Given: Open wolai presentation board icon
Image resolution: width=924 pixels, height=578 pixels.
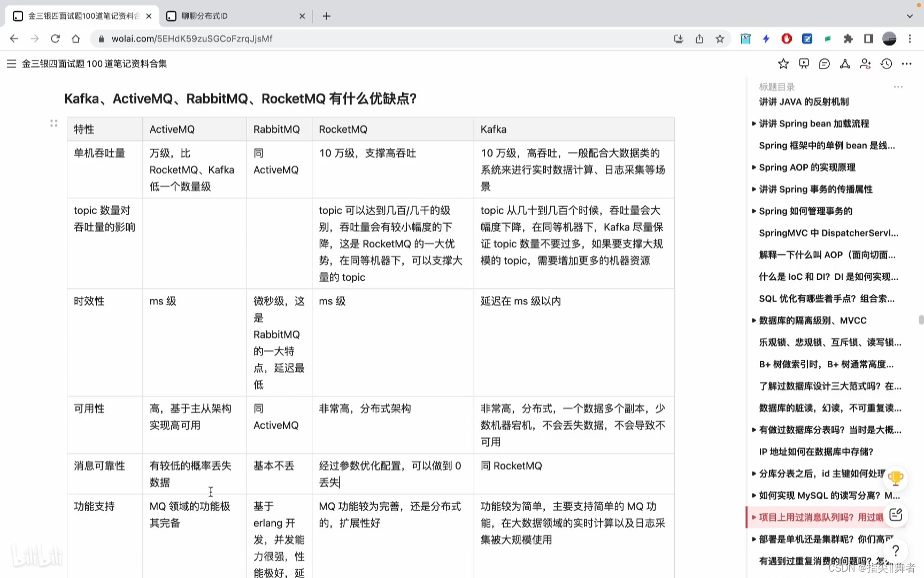Looking at the screenshot, I should click(804, 64).
